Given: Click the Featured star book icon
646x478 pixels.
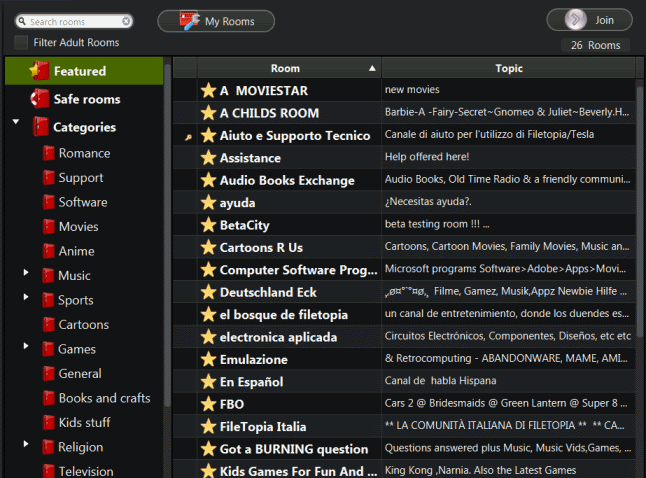Looking at the screenshot, I should point(40,71).
